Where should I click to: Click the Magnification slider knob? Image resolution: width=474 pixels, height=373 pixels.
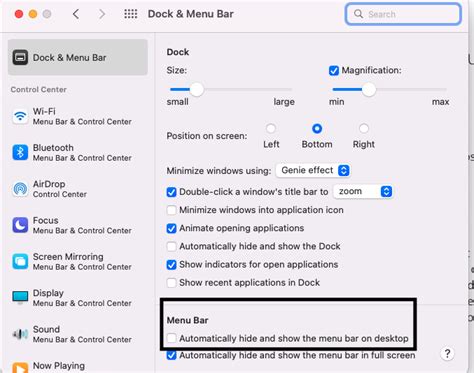pos(369,89)
